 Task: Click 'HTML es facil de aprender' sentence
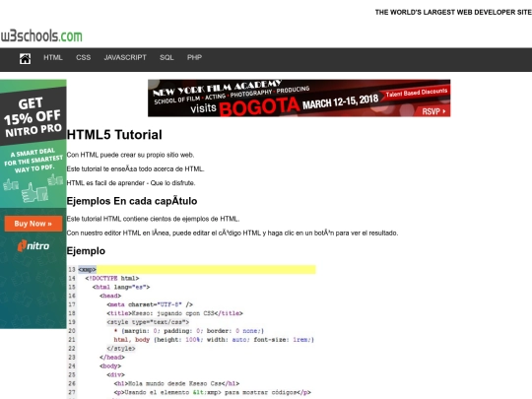(131, 183)
